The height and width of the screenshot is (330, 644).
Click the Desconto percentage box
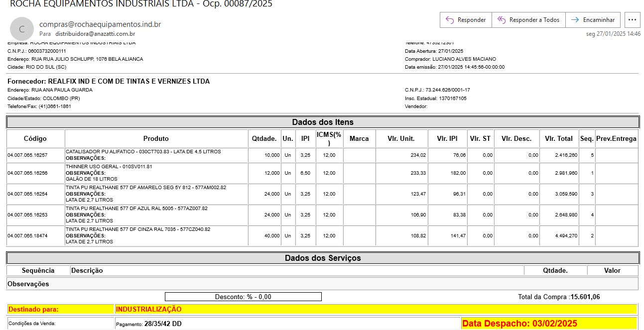pos(243,297)
